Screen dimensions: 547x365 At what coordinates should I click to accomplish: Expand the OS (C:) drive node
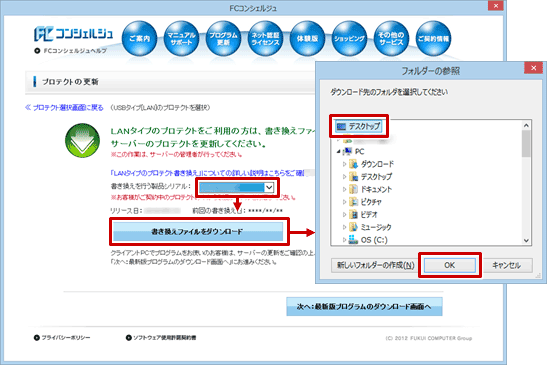pyautogui.click(x=344, y=240)
